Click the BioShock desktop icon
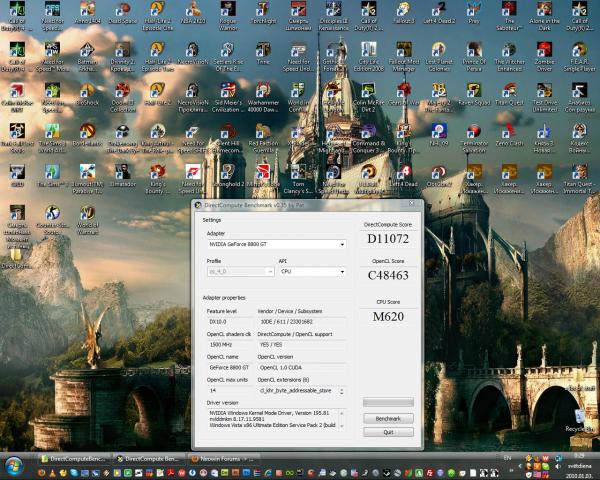Viewport: 600px width, 480px height. [x=87, y=95]
